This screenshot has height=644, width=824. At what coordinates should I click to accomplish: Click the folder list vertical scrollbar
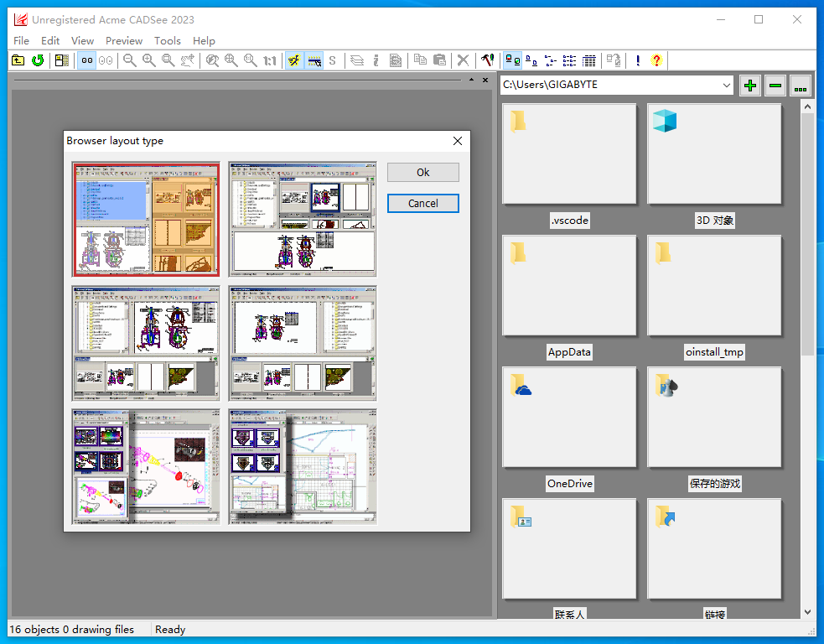pos(808,235)
